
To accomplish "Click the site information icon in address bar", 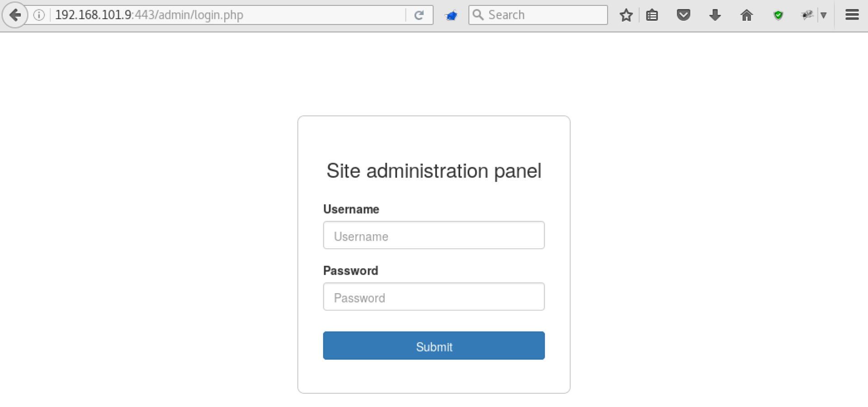I will pyautogui.click(x=39, y=15).
